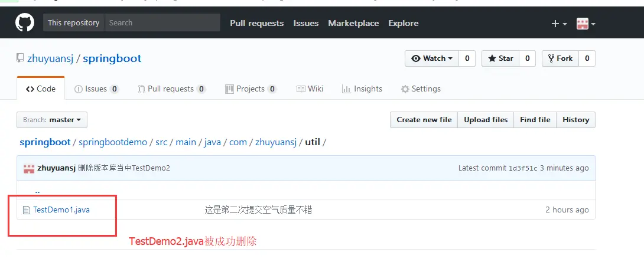Viewport: 644px width, 265px height.
Task: Expand the Watch dropdown button
Action: point(432,58)
